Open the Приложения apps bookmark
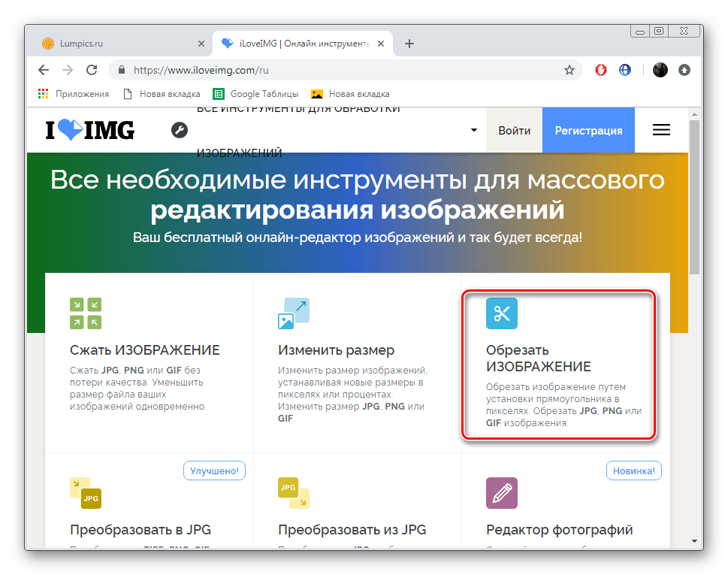The height and width of the screenshot is (575, 728). coord(74,94)
